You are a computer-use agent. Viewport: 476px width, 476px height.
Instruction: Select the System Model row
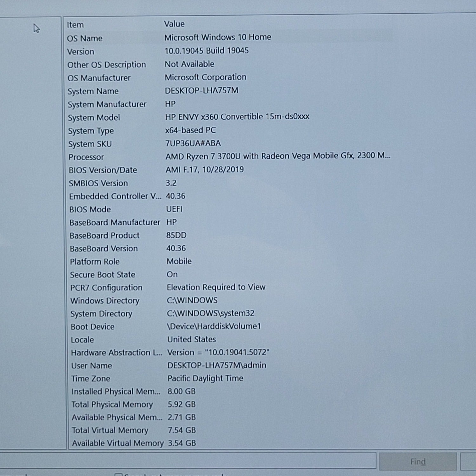click(94, 118)
